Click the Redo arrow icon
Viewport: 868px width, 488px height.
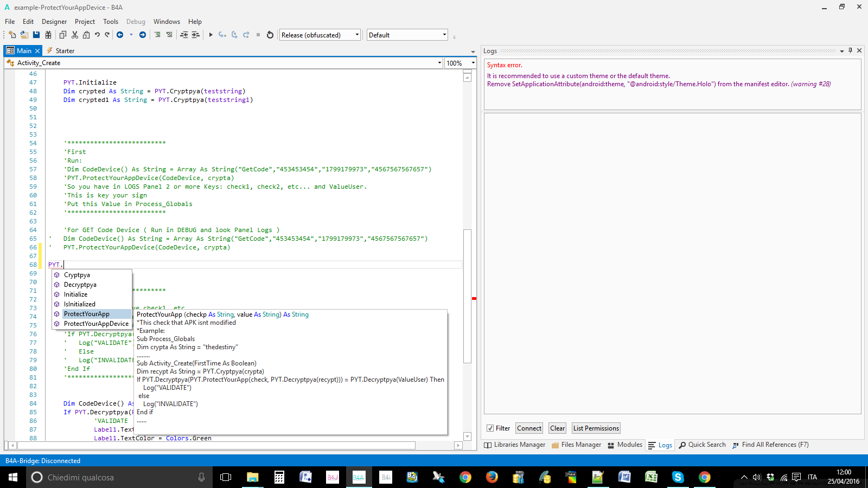(x=107, y=35)
